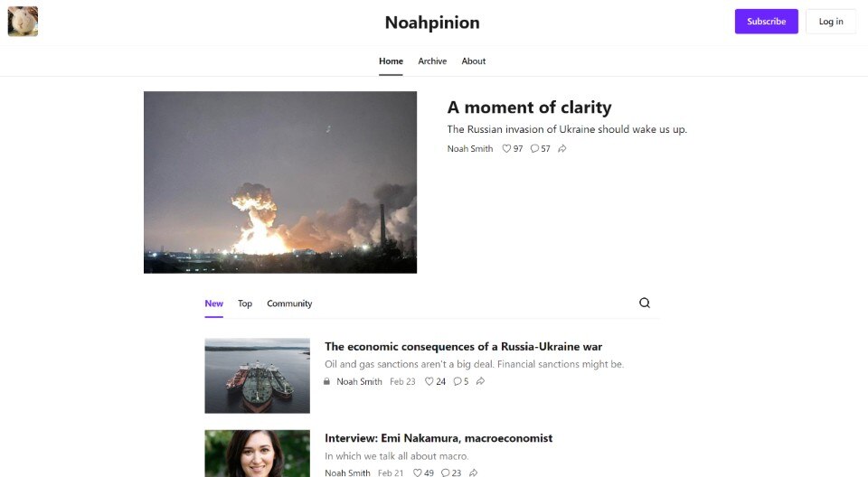
Task: Switch to the Community tab
Action: (x=289, y=304)
